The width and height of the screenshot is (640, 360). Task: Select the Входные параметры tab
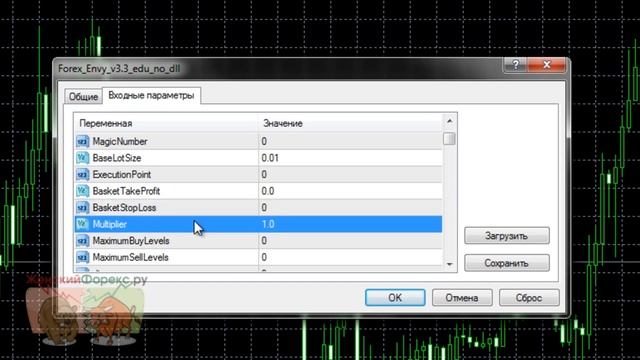(151, 96)
